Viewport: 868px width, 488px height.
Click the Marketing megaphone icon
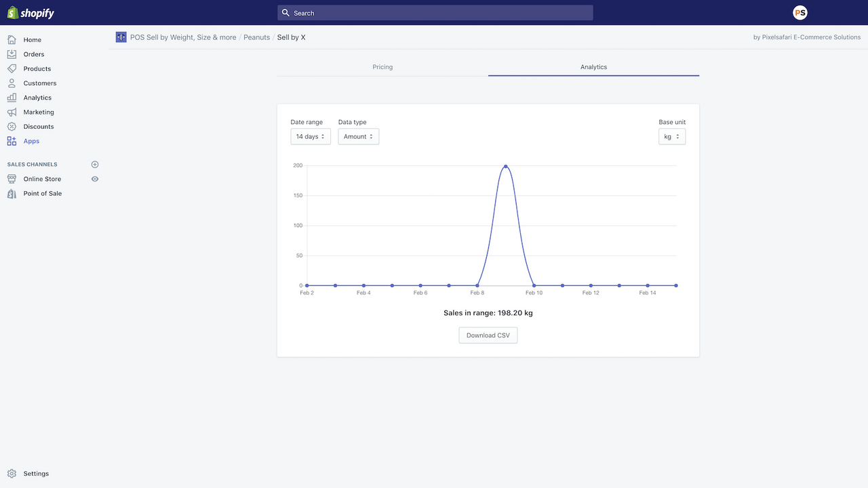[x=12, y=112]
